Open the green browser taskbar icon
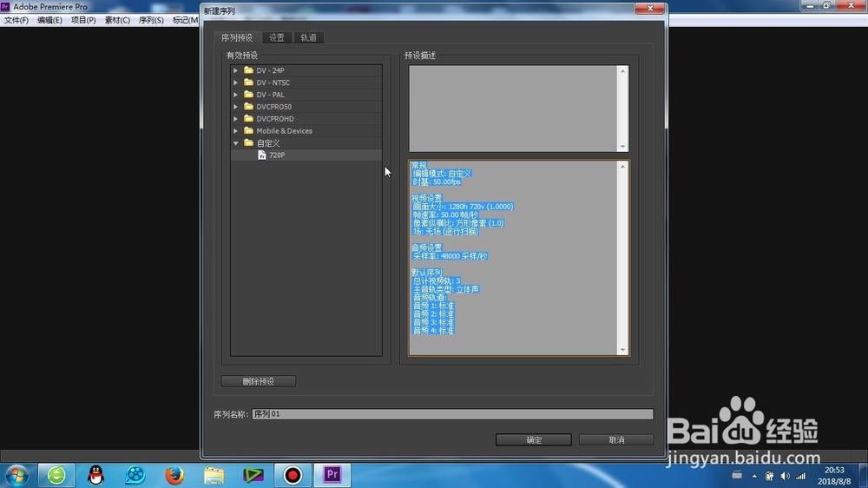Screen dimensions: 868x488 pyautogui.click(x=56, y=475)
